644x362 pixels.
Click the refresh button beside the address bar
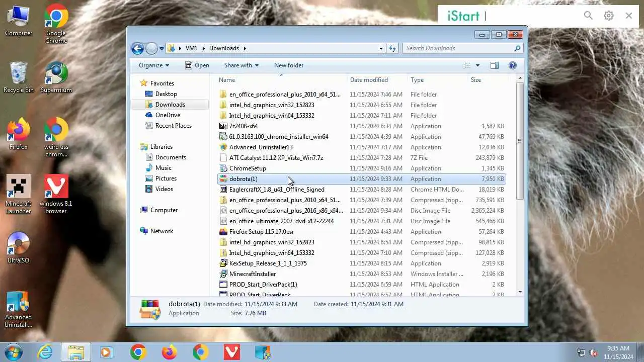[393, 48]
